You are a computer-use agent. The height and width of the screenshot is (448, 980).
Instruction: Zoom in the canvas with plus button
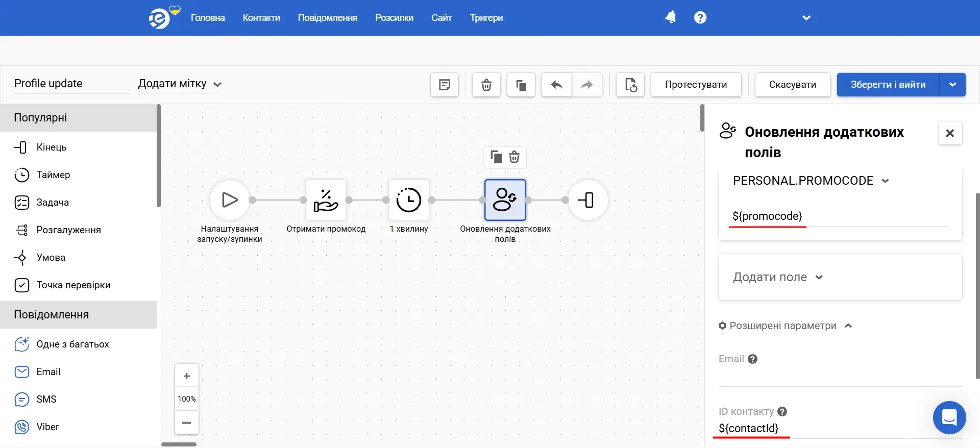[187, 376]
